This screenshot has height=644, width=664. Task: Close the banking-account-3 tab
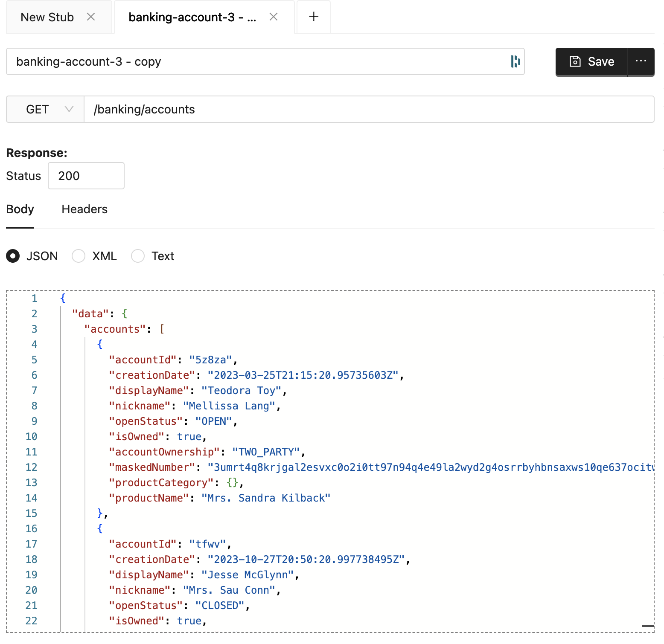point(274,17)
